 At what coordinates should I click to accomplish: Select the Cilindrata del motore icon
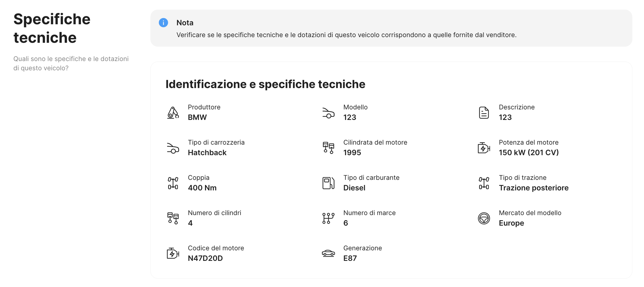[329, 148]
